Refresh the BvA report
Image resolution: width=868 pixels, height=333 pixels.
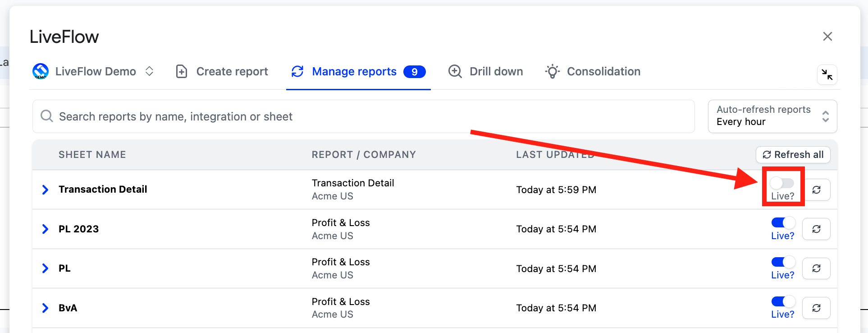(x=817, y=308)
